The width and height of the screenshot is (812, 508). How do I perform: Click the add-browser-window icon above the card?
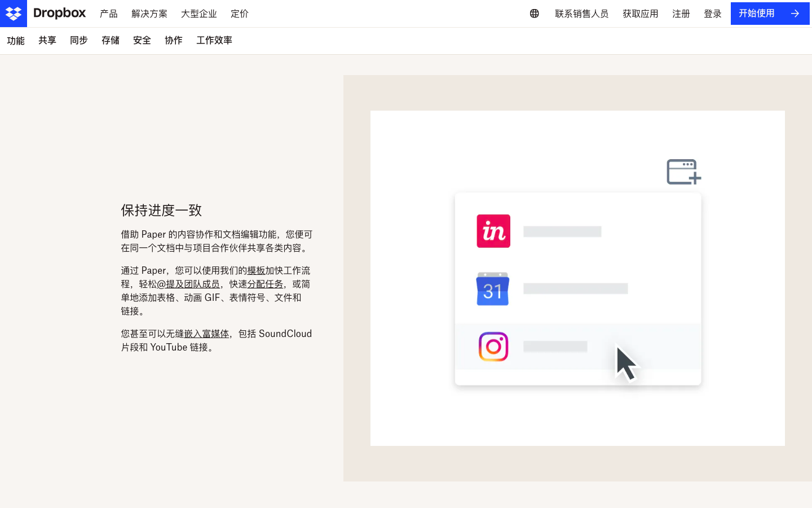click(x=682, y=172)
